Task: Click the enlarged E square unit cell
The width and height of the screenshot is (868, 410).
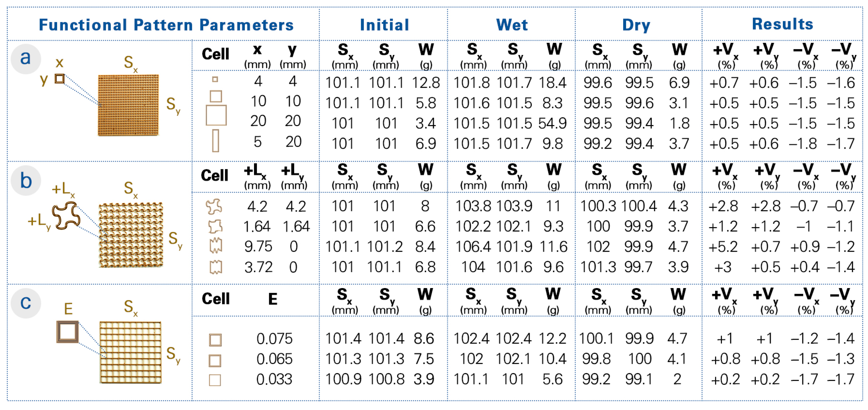Action: pos(67,332)
